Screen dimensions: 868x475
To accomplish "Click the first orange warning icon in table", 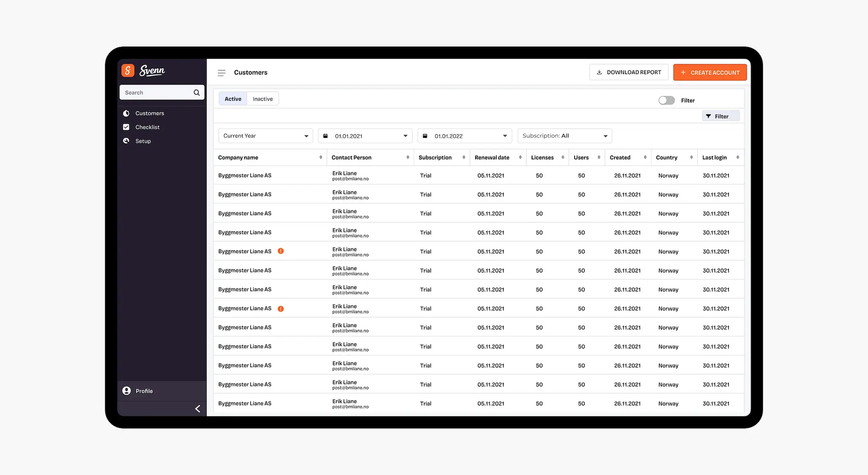I will 281,251.
